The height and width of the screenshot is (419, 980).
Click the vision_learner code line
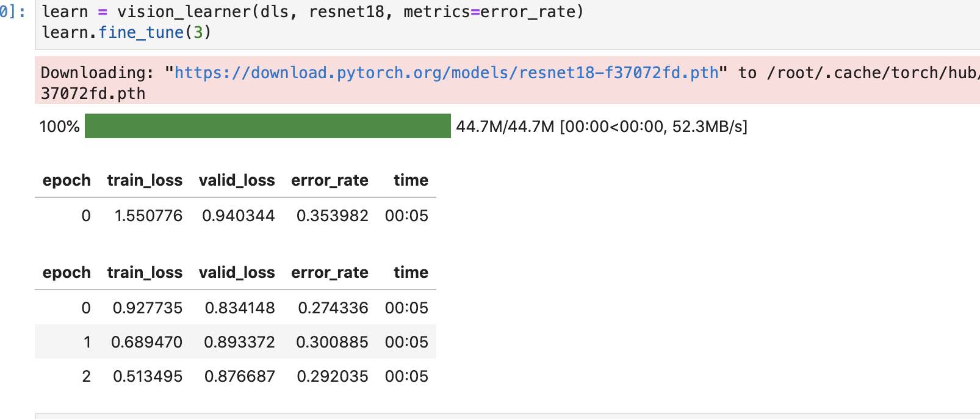(x=312, y=12)
